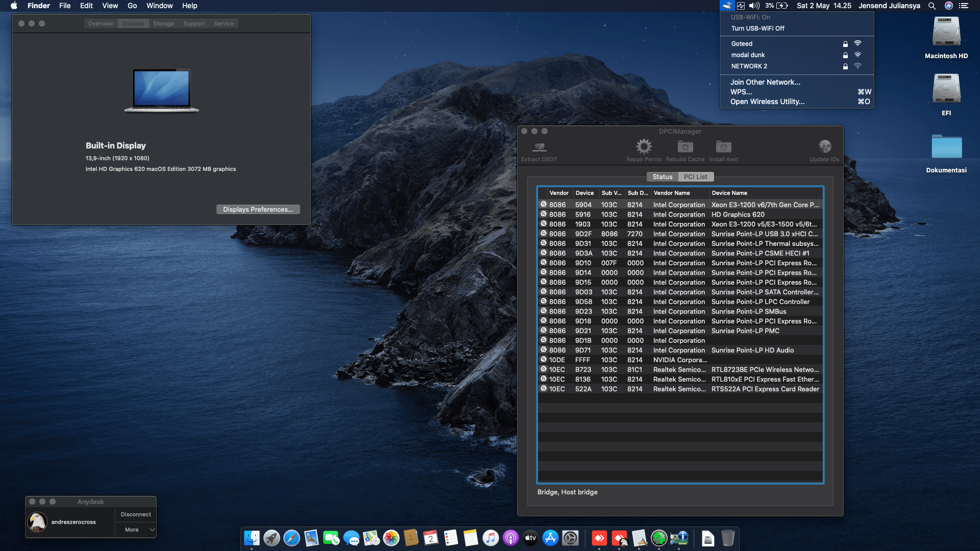Connect to the modal dunk network

click(797, 55)
